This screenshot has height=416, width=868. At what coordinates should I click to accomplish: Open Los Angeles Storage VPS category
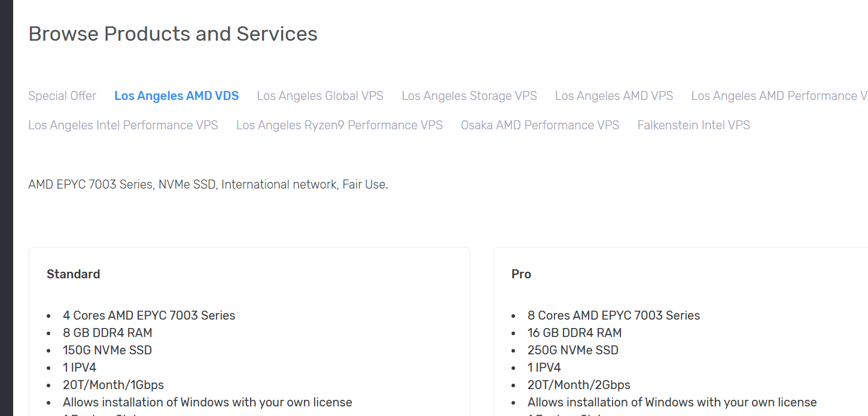pyautogui.click(x=469, y=96)
